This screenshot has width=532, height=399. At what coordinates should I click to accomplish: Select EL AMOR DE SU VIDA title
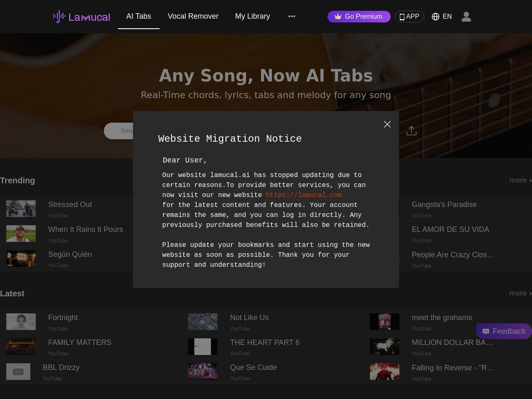tap(451, 229)
